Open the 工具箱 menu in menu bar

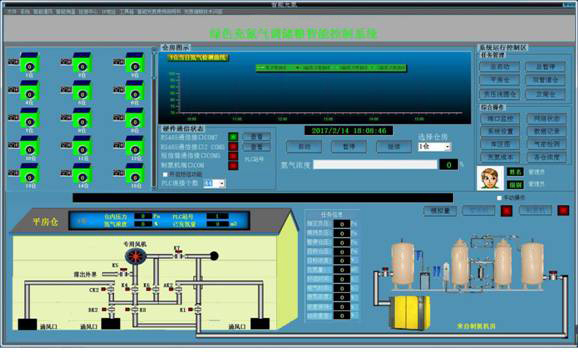click(126, 11)
